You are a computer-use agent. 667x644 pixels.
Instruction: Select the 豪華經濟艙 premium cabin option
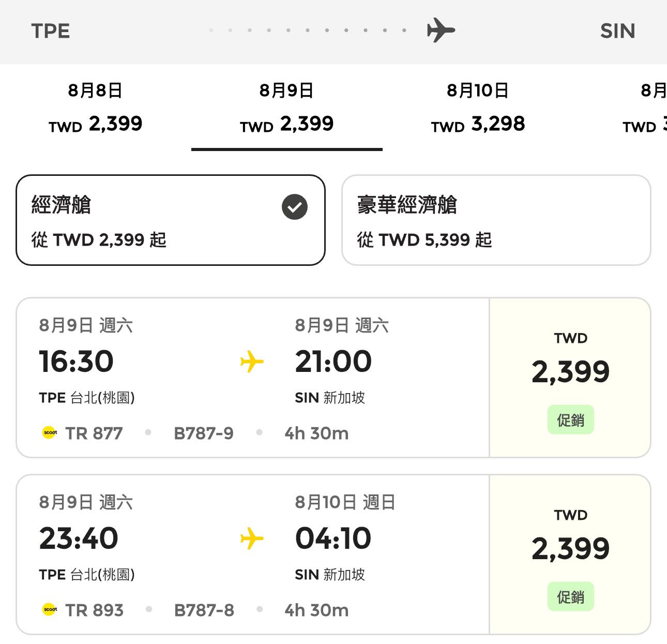coord(496,220)
